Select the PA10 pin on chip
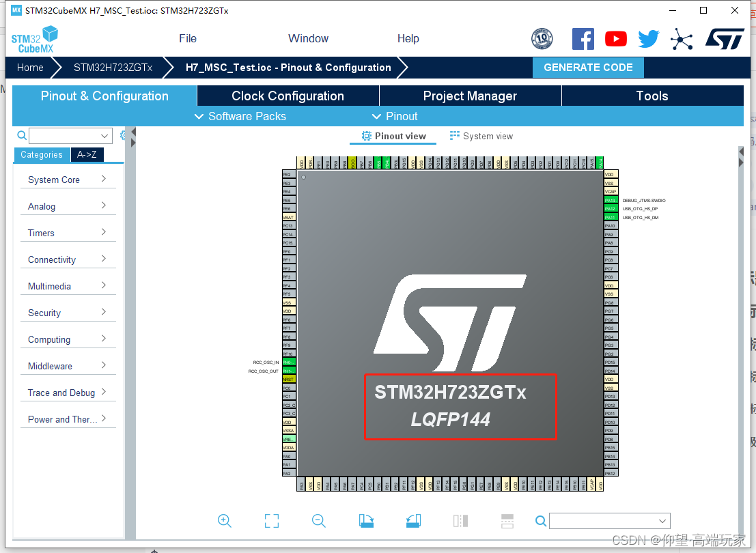 (x=611, y=225)
